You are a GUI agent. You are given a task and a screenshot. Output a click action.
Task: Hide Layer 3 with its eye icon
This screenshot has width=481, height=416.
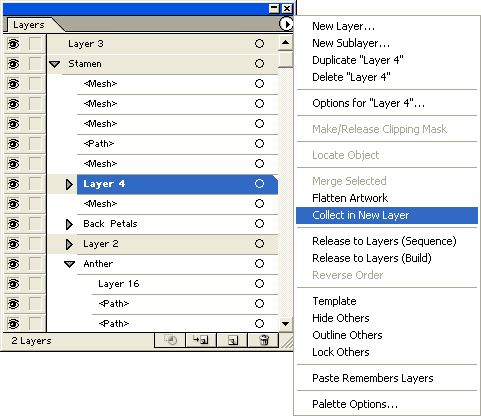coord(13,44)
